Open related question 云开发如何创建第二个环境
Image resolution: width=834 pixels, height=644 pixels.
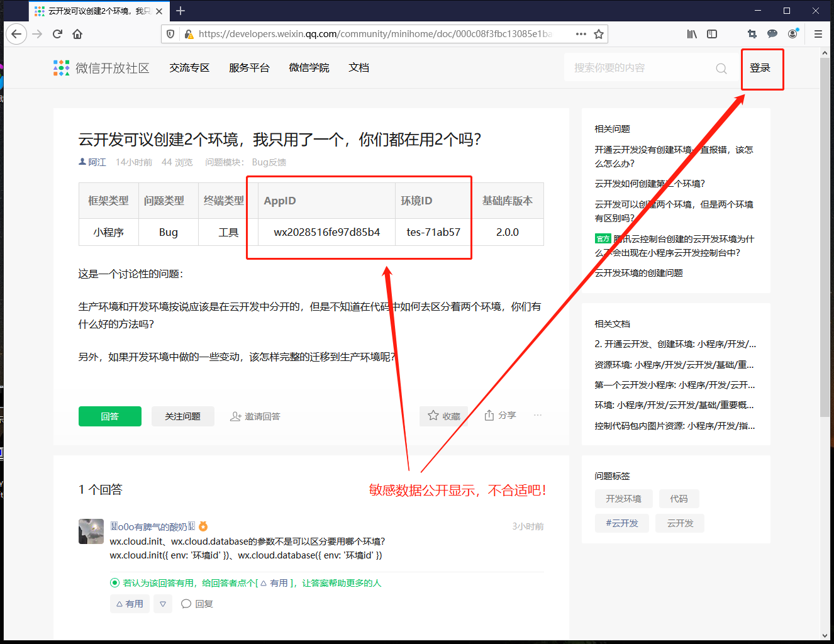click(650, 184)
